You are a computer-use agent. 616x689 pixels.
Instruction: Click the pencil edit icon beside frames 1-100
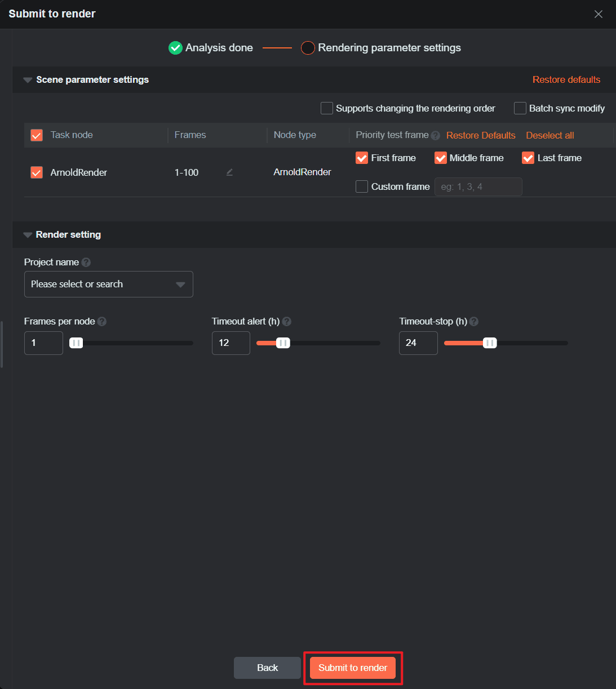click(x=229, y=172)
